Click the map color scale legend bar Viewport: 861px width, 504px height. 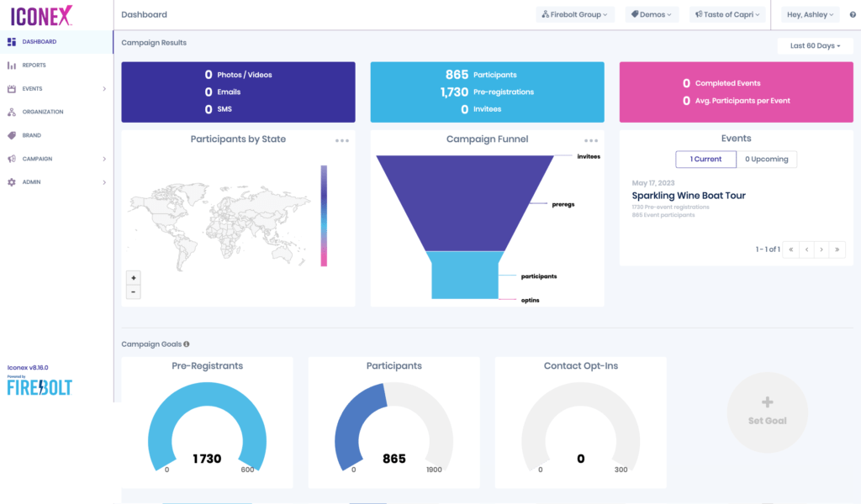pos(324,215)
